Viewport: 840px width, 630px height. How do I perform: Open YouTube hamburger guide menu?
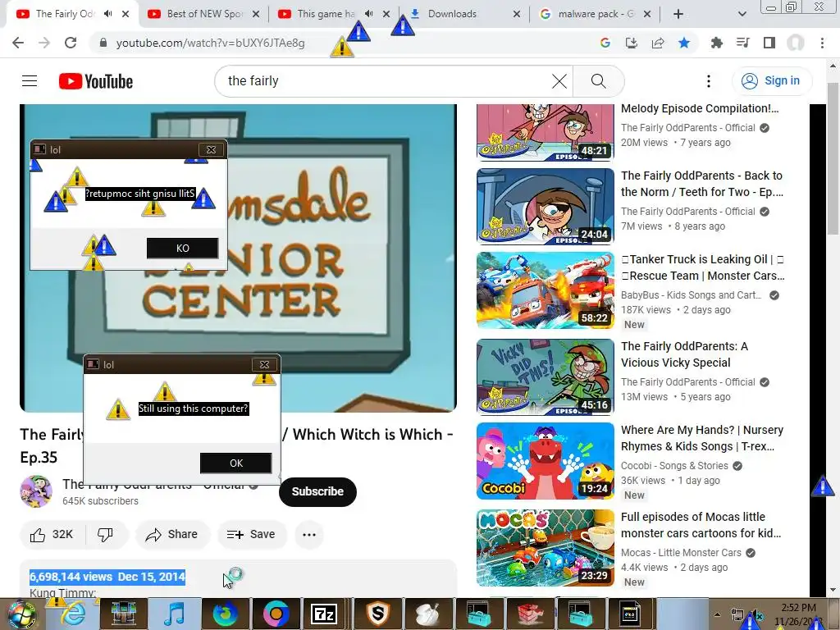30,81
